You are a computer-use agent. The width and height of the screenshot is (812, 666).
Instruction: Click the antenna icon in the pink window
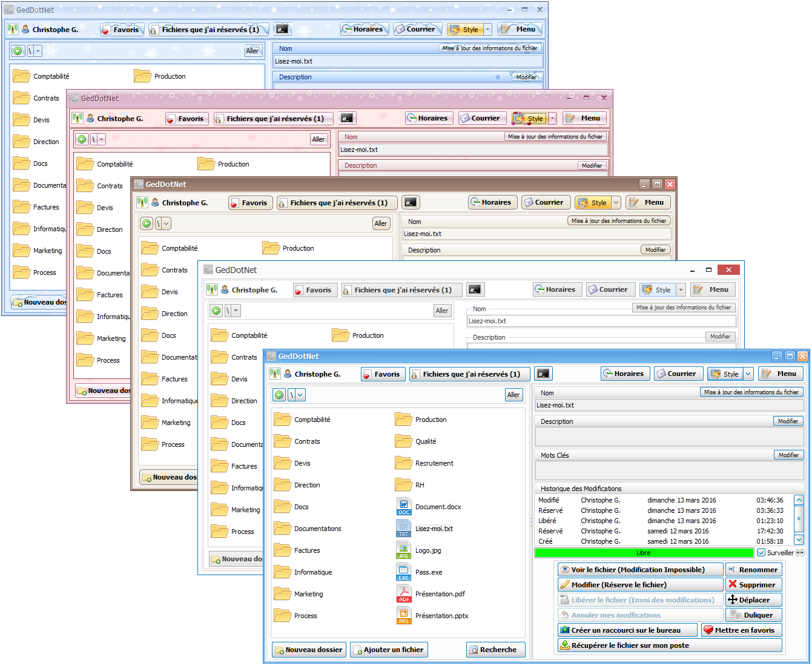pos(78,119)
